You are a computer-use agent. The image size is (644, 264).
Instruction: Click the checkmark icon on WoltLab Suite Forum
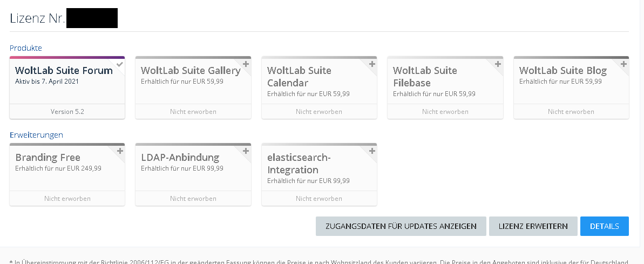coord(120,64)
